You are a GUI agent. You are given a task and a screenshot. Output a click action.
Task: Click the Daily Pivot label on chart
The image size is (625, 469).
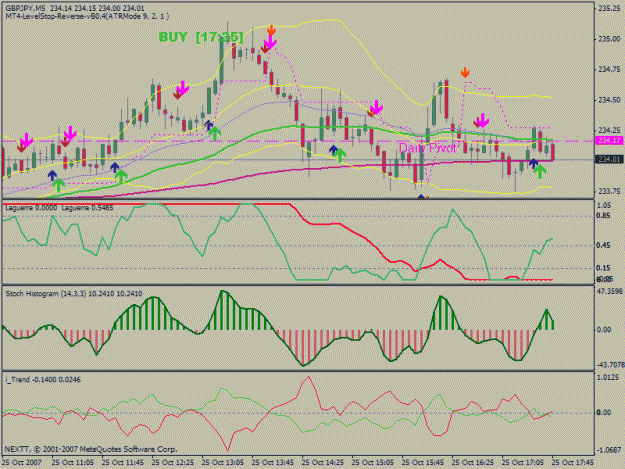[x=428, y=148]
